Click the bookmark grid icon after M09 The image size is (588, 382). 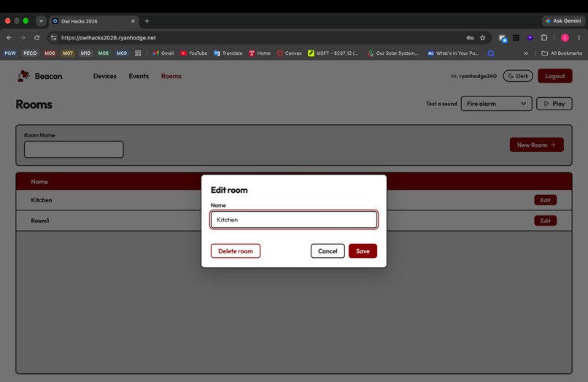138,53
